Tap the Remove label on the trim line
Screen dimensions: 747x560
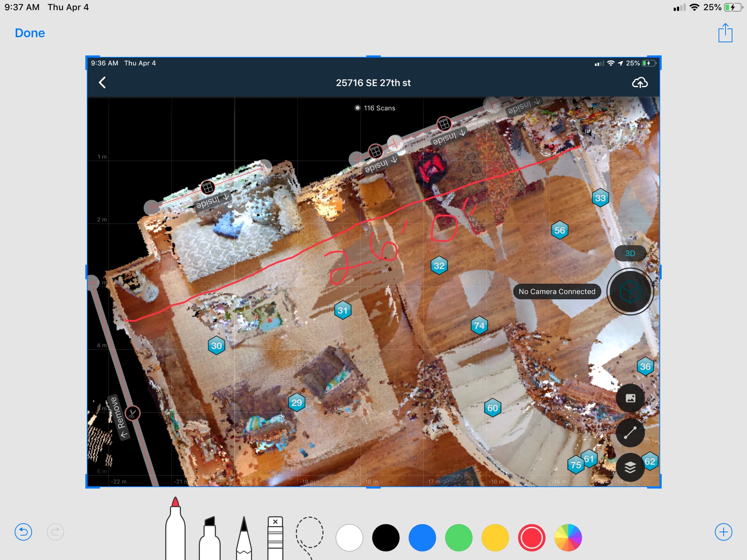click(x=118, y=417)
